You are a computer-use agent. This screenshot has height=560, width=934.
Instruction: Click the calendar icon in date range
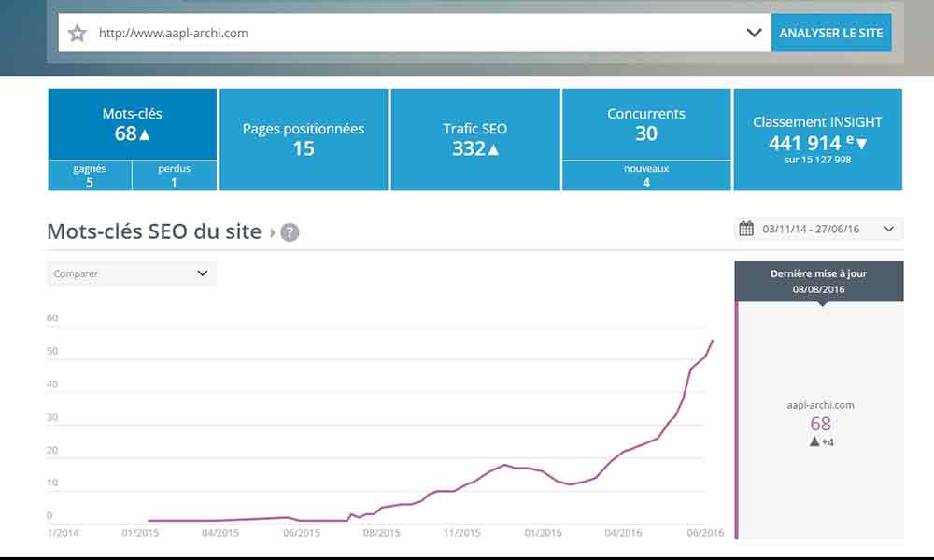pos(746,229)
